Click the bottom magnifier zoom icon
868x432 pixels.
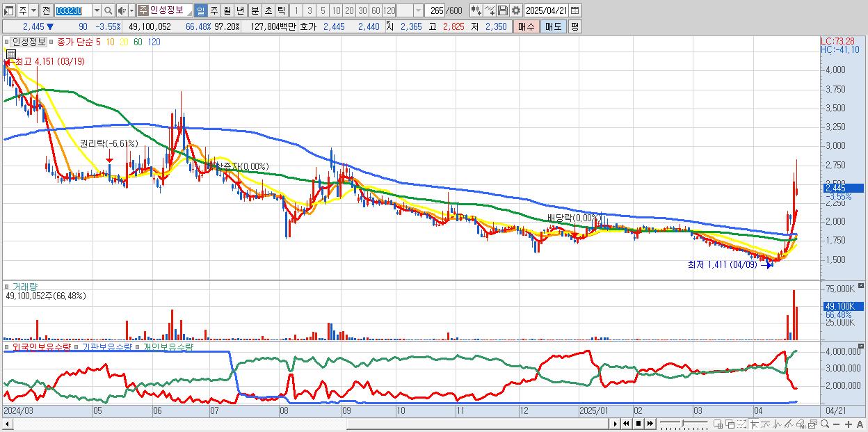click(824, 424)
